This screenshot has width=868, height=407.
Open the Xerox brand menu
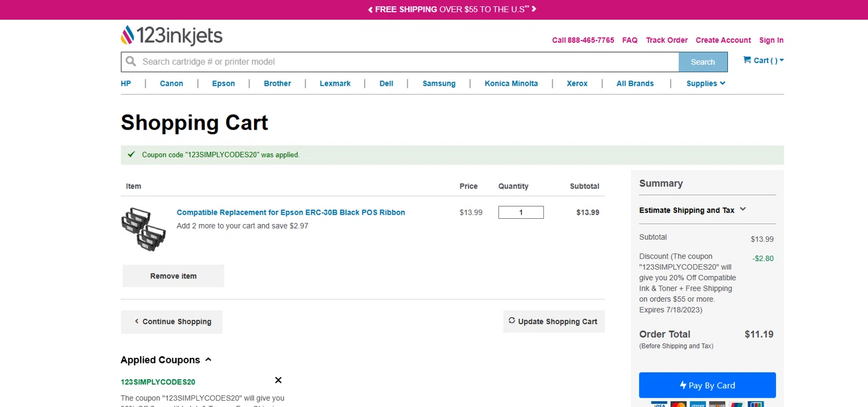click(x=577, y=83)
